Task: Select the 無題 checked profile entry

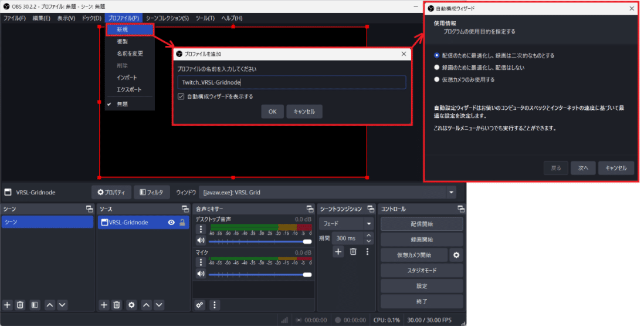Action: coord(130,104)
